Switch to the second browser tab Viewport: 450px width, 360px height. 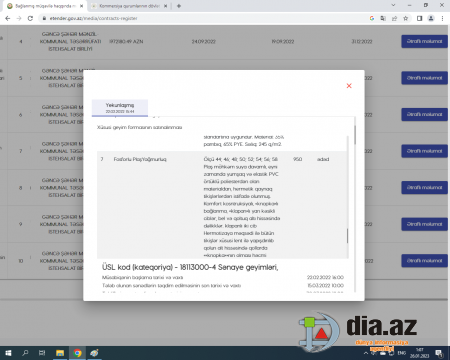pyautogui.click(x=129, y=6)
